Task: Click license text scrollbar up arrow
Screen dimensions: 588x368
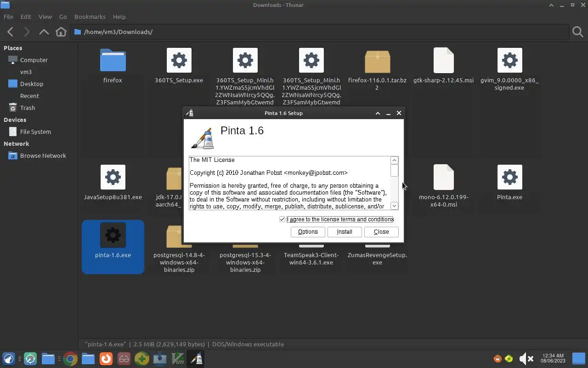Action: tap(394, 160)
